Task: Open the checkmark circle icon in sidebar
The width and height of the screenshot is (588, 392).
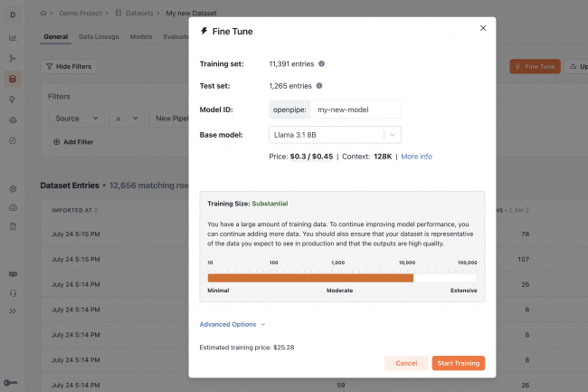Action: (13, 141)
